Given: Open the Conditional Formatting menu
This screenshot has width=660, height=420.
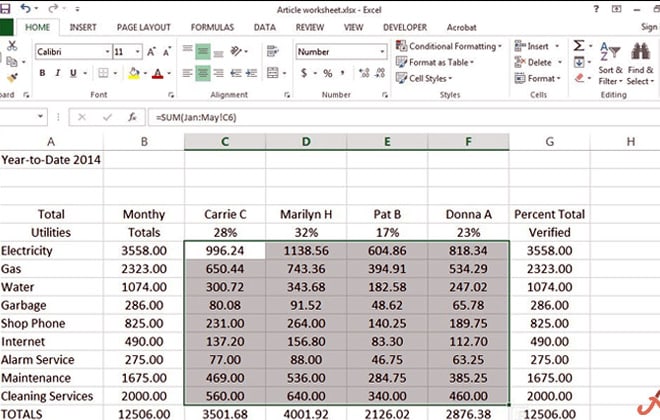Looking at the screenshot, I should pyautogui.click(x=449, y=46).
